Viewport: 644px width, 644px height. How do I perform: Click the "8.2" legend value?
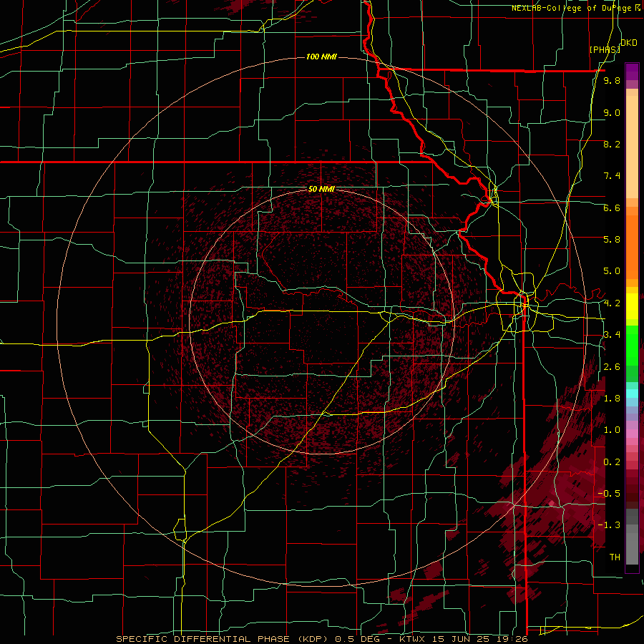(612, 144)
